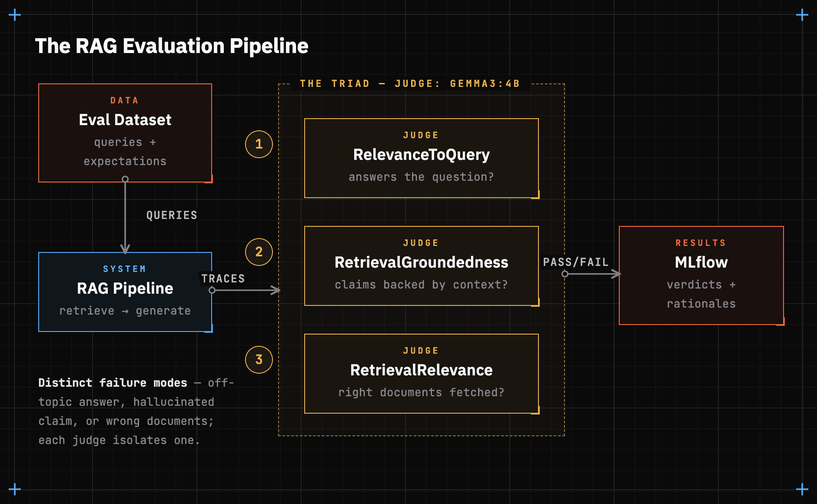Screen dimensions: 817x504
Task: Click the RelevanceToQuery judge title
Action: 422,155
